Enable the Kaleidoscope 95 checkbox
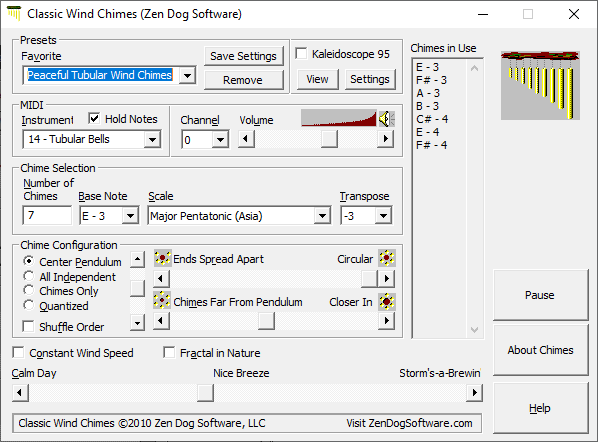This screenshot has height=442, width=598. (301, 53)
